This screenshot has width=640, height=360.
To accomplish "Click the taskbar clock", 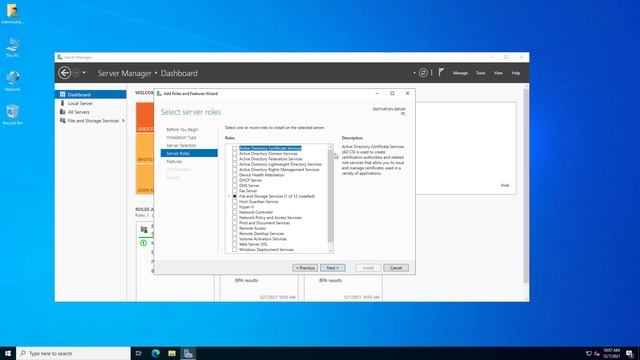I will 611,353.
